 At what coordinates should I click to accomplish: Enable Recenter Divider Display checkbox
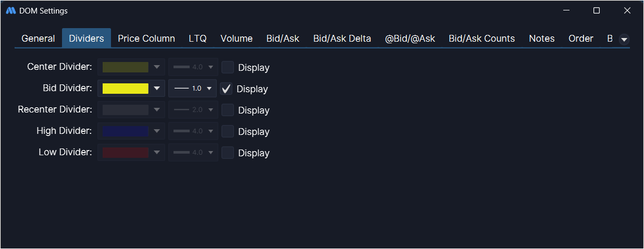[x=228, y=110]
